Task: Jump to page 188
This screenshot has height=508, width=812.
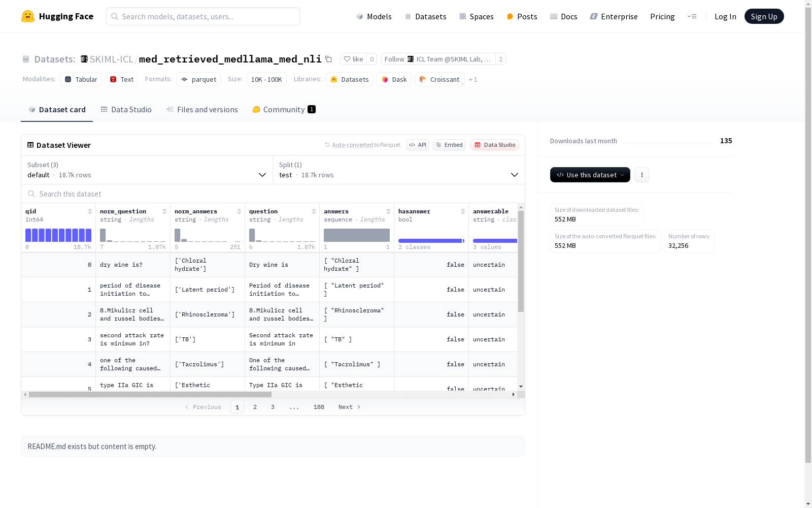Action: (319, 407)
